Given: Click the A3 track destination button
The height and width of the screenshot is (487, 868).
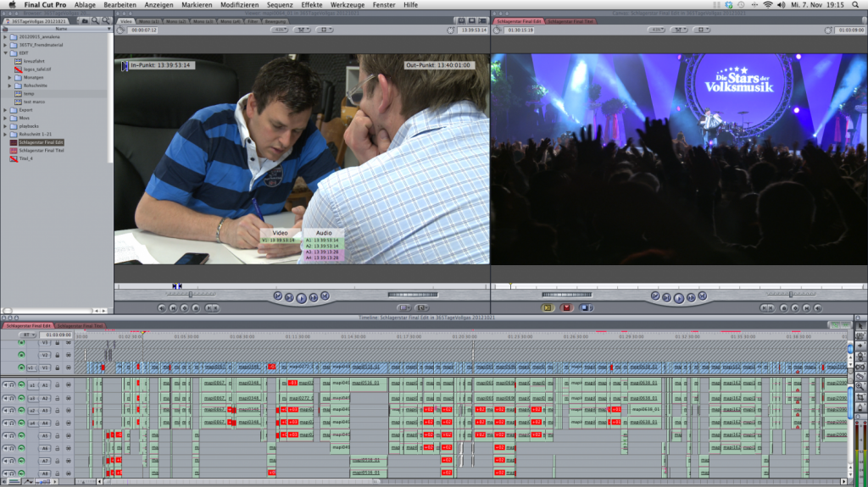Looking at the screenshot, I should click(45, 410).
